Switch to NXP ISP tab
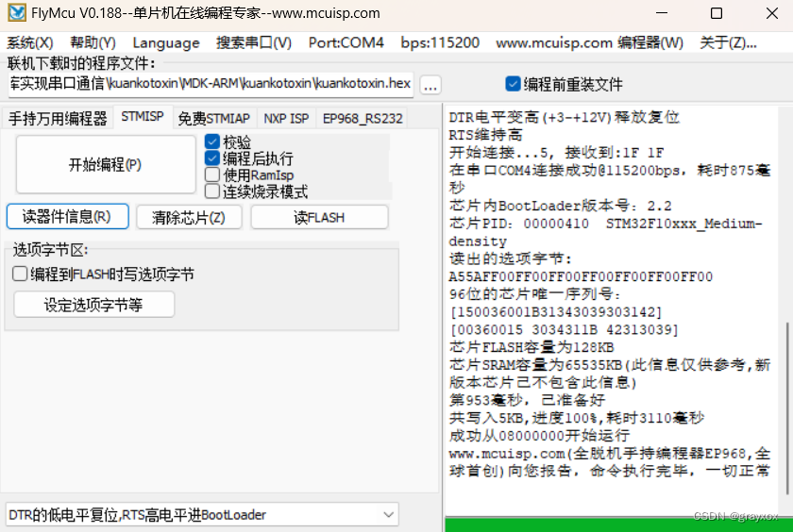Image resolution: width=793 pixels, height=532 pixels. (286, 118)
